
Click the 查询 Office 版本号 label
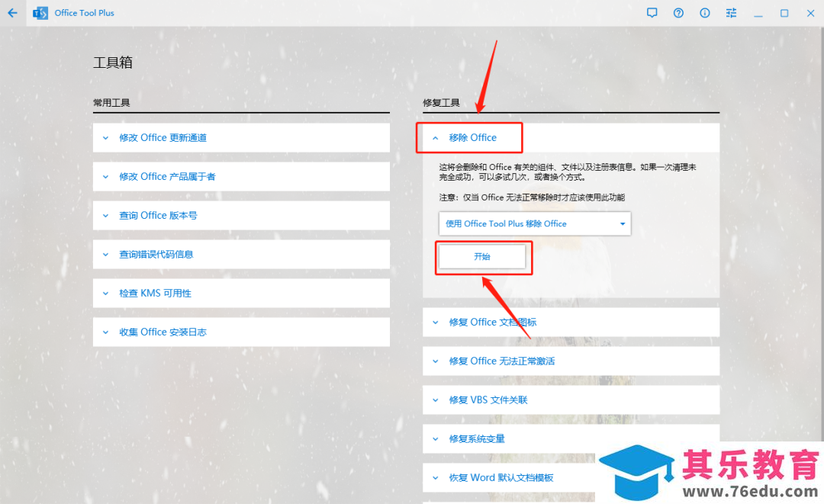[158, 215]
